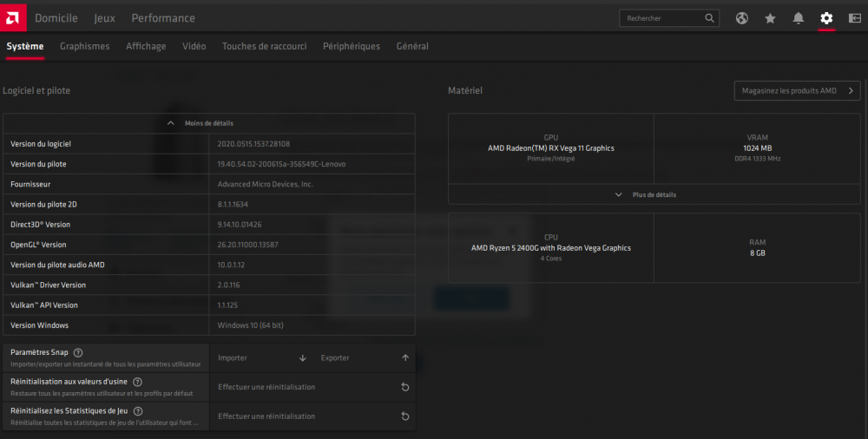
Task: Click help icon for Réinitialisez les Statistiques de Jeu
Action: (138, 411)
